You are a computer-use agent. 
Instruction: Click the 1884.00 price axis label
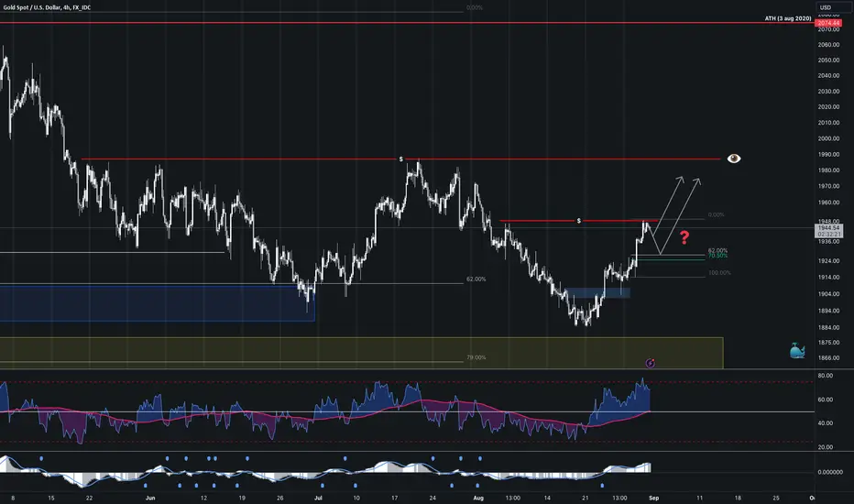click(x=828, y=327)
